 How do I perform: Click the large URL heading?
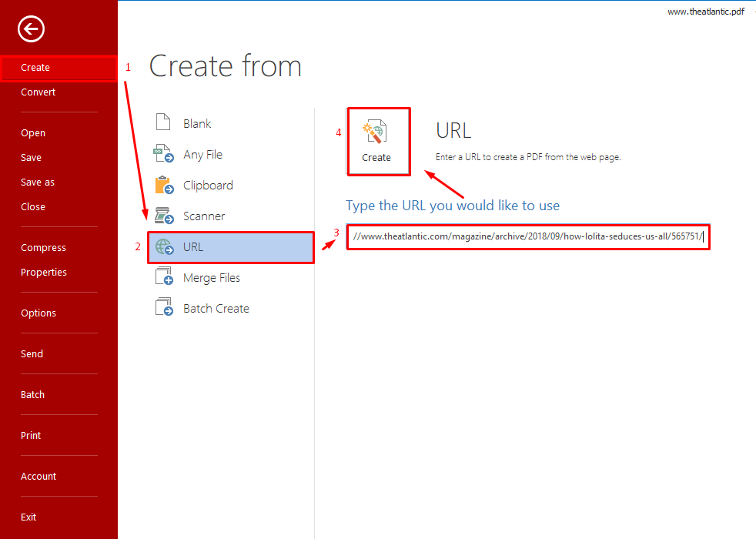453,131
